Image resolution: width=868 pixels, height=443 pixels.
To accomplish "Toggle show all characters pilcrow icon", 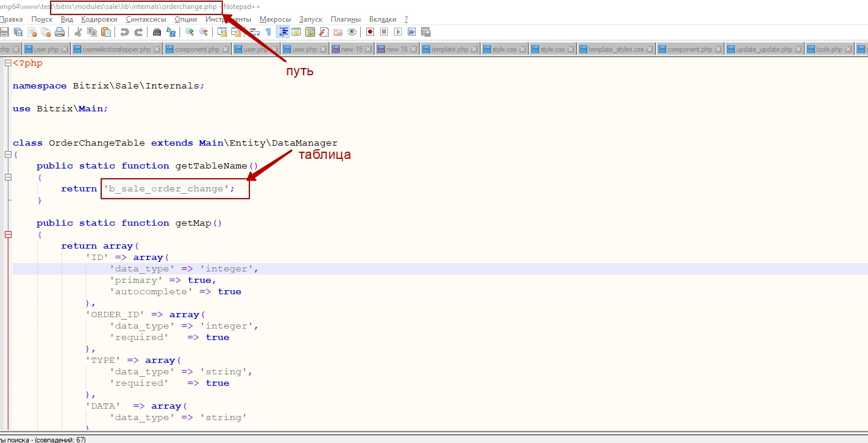I will (268, 32).
